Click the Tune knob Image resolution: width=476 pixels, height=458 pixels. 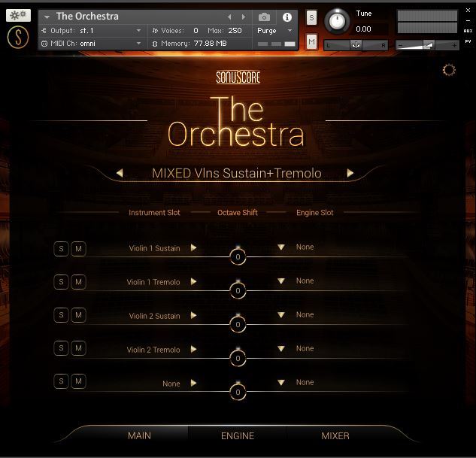(x=337, y=21)
